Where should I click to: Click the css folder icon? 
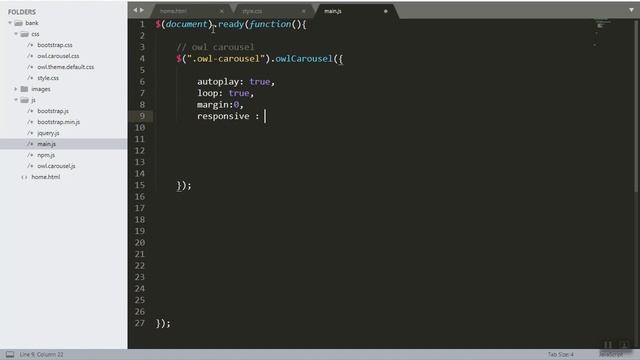[24, 34]
